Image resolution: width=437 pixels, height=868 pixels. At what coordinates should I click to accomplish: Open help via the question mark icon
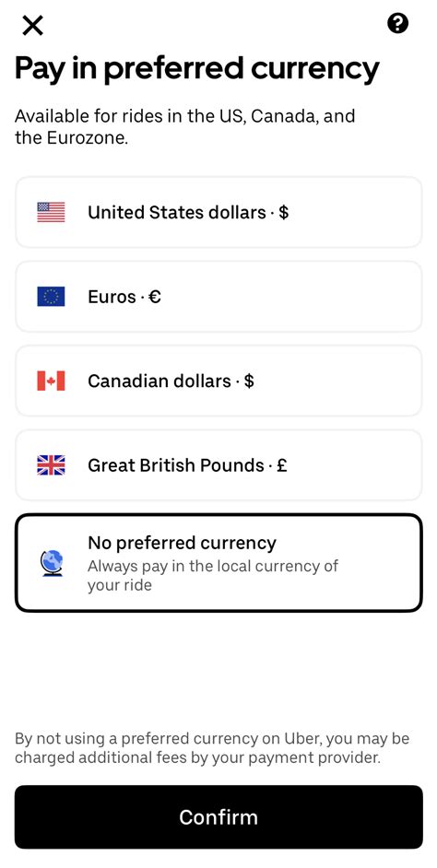click(397, 24)
